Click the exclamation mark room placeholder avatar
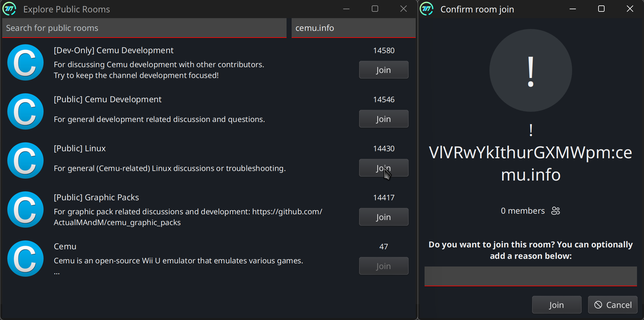 [x=530, y=70]
